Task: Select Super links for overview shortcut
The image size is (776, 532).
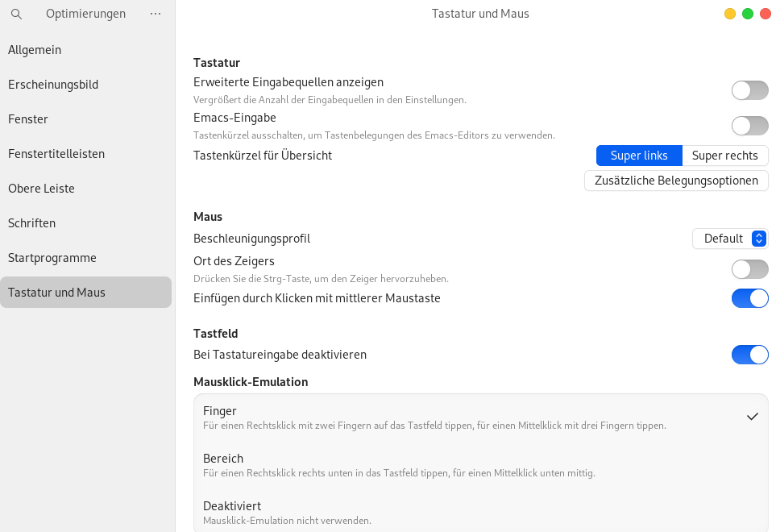Action: (x=639, y=156)
